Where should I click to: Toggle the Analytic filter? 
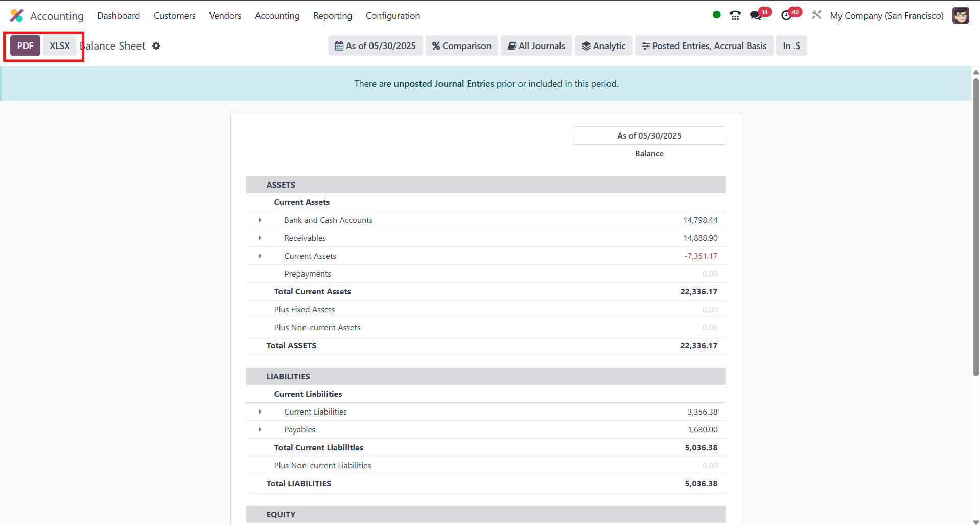603,45
